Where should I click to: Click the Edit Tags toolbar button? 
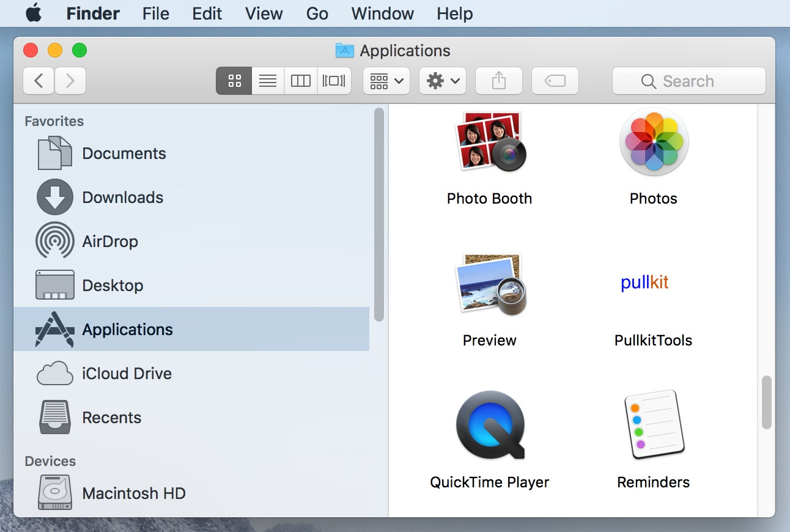(x=555, y=81)
